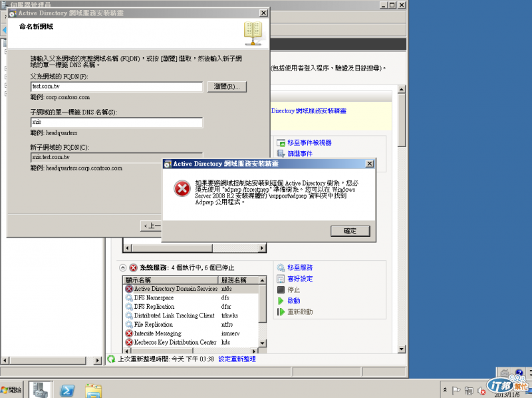Click stopped icon of Intersite Messaging
This screenshot has height=398, width=532.
click(x=129, y=333)
